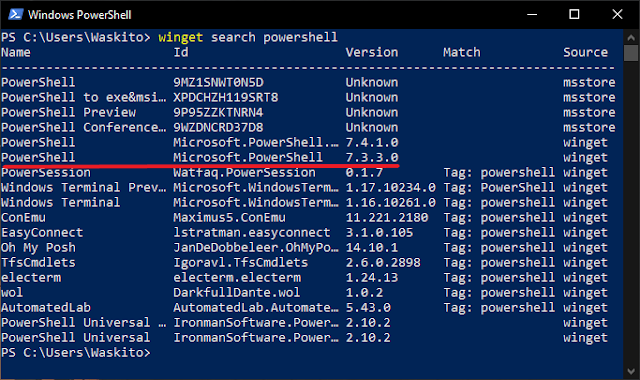Click the vertical scrollbar thumb
The width and height of the screenshot is (640, 380).
tap(631, 53)
